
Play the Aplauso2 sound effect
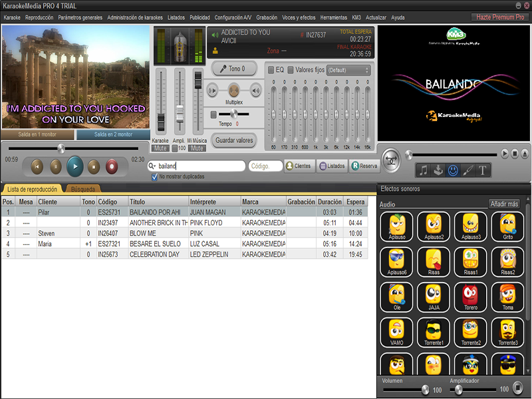434,227
